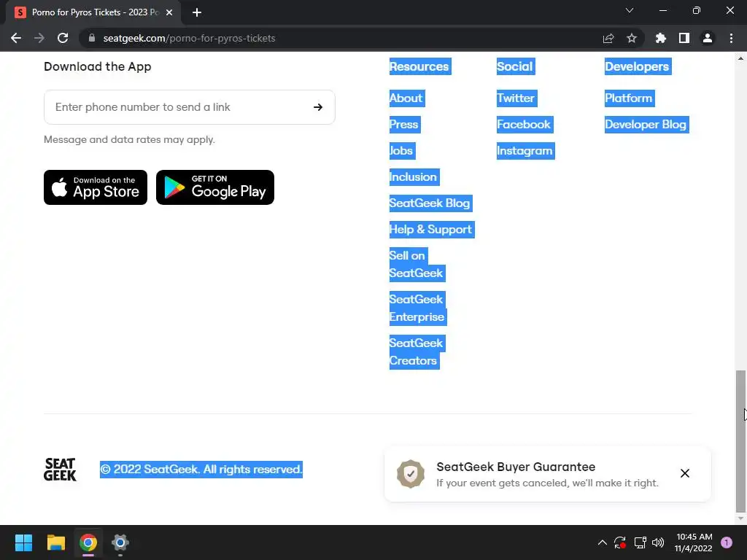Bookmark this page with the star icon
747x560 pixels.
click(632, 38)
